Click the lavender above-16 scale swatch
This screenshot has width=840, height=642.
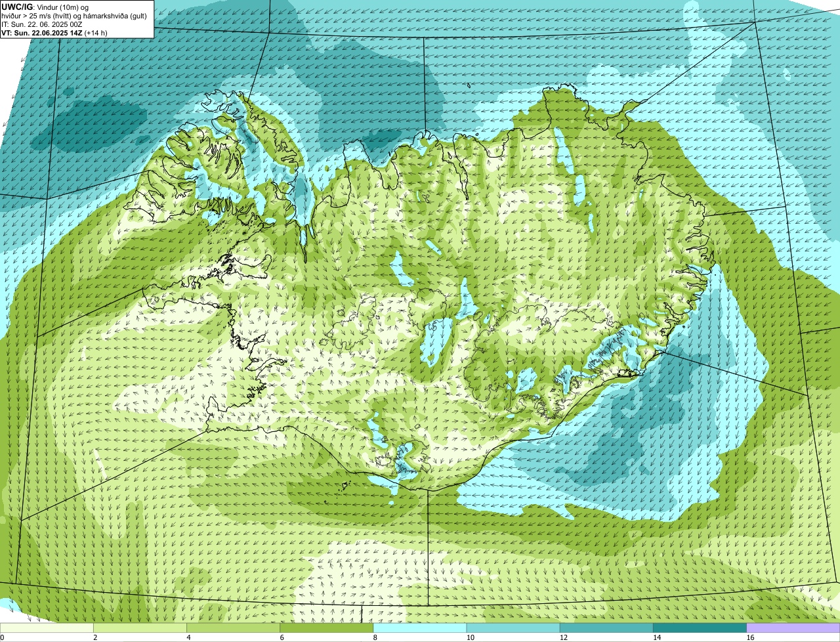(x=793, y=628)
